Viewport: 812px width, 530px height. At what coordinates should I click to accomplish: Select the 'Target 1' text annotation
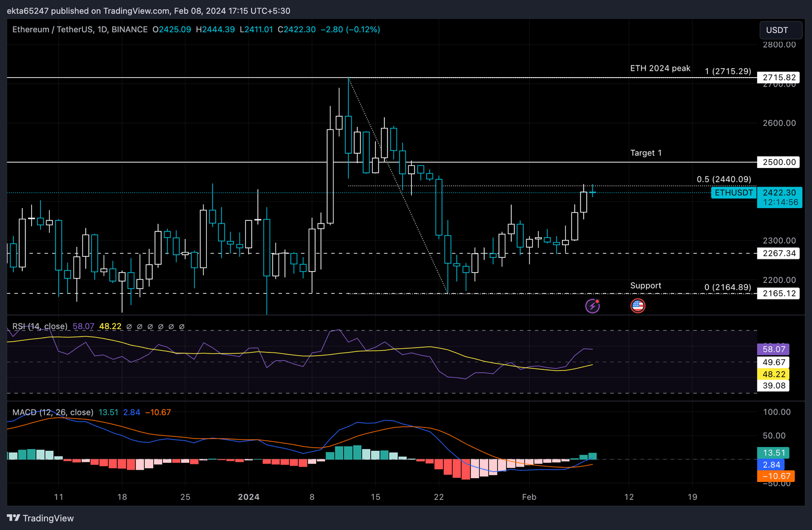point(645,153)
